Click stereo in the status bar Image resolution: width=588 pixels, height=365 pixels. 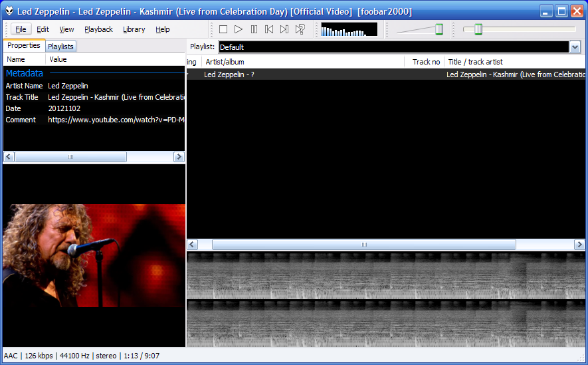coord(106,356)
